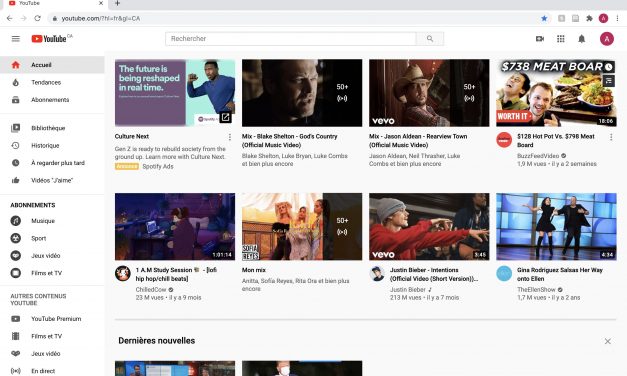Click 1 A.M Study Session video title

pyautogui.click(x=176, y=274)
